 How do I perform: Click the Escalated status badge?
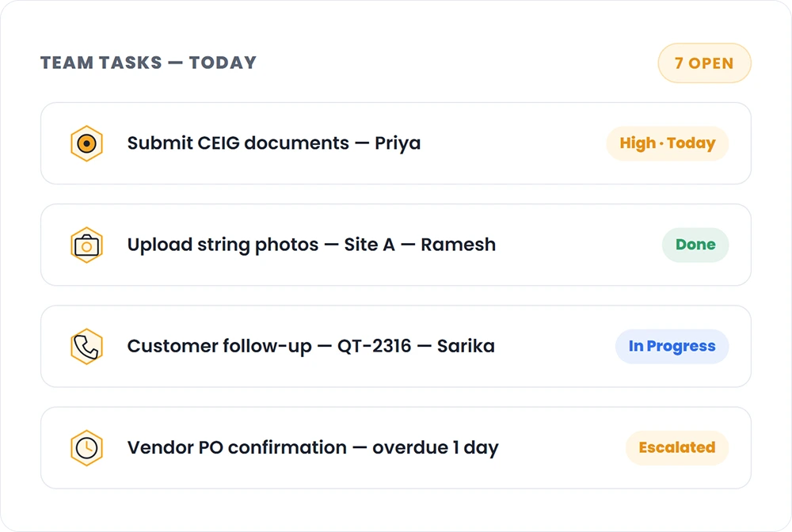677,448
